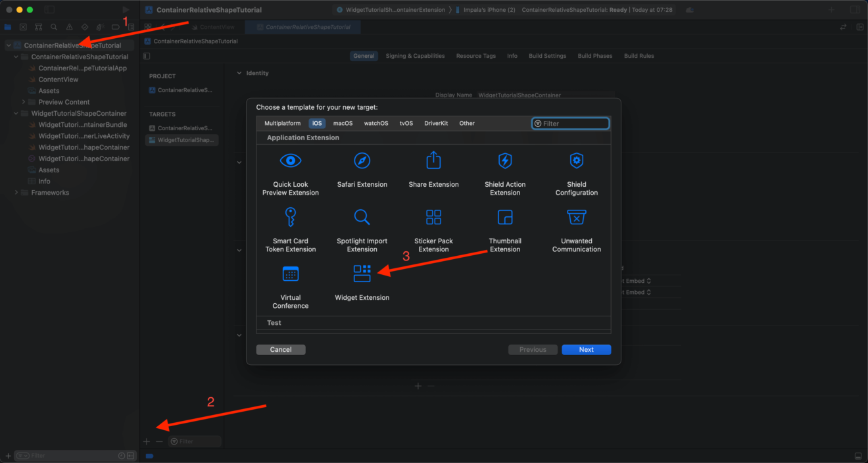Select the Sticker Pack Extension template
This screenshot has height=463, width=868.
433,218
